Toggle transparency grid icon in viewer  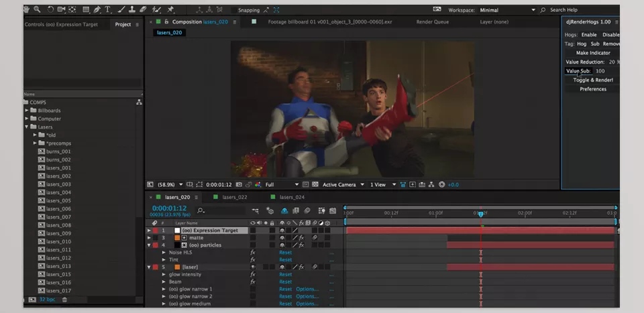pyautogui.click(x=315, y=184)
